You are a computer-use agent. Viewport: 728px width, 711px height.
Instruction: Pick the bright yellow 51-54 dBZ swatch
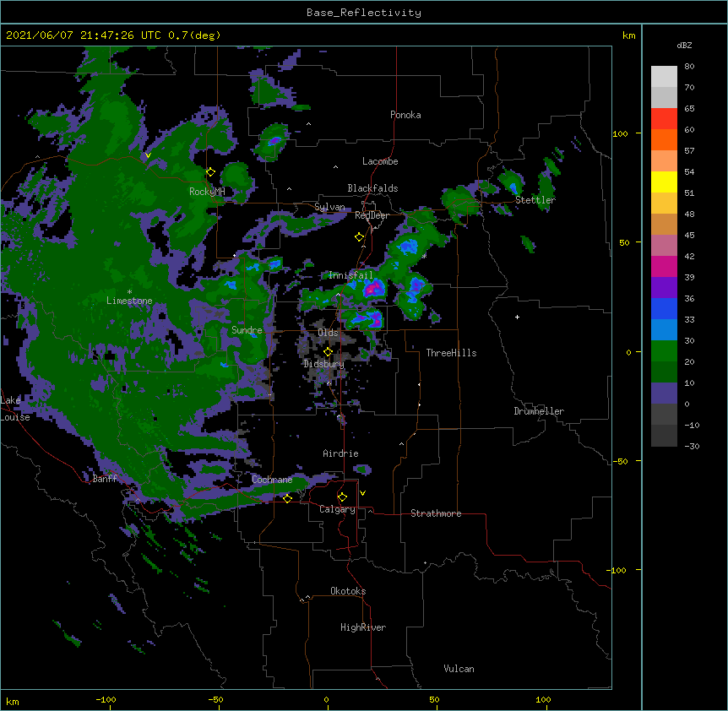pyautogui.click(x=664, y=182)
